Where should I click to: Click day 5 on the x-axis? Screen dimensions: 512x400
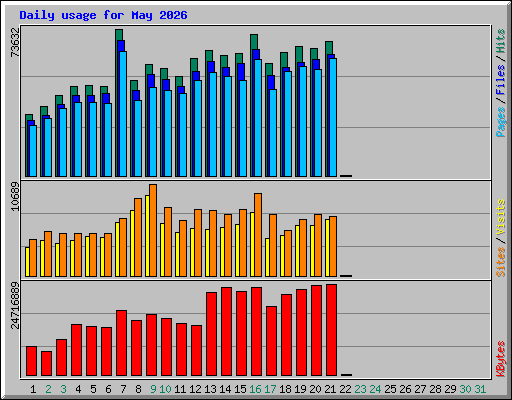(93, 389)
